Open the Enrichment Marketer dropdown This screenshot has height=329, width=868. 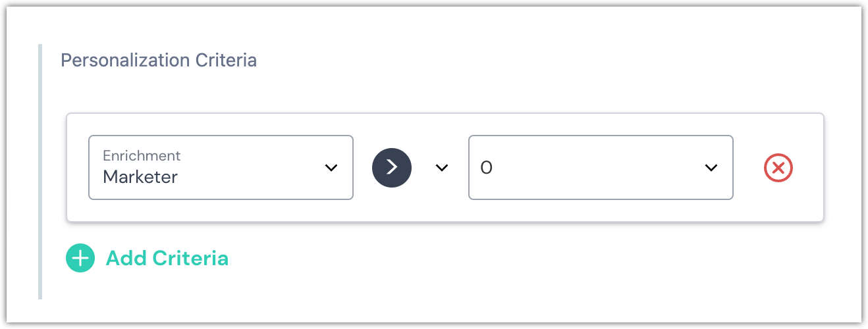[221, 167]
